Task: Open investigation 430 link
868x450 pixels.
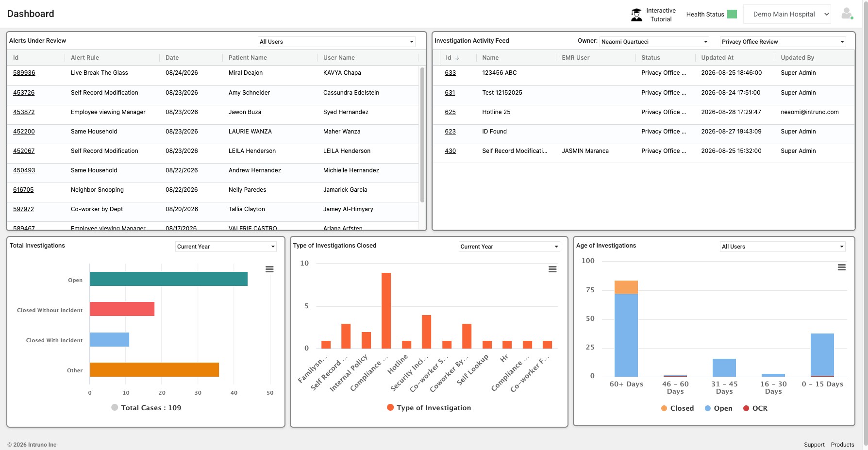Action: pyautogui.click(x=451, y=151)
